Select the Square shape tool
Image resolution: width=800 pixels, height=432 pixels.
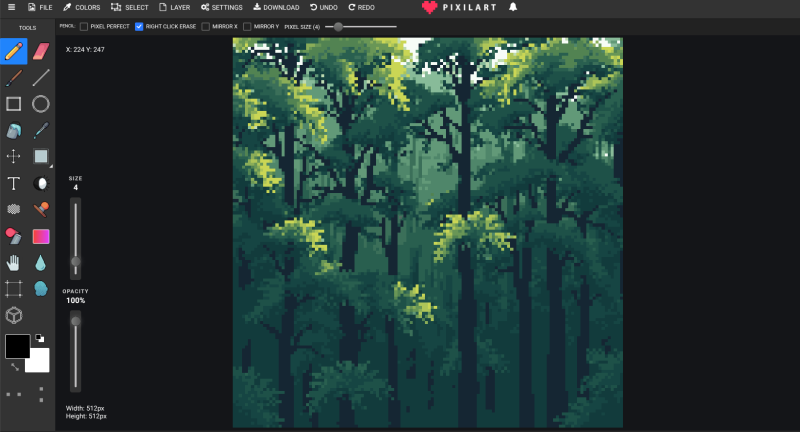click(x=14, y=104)
